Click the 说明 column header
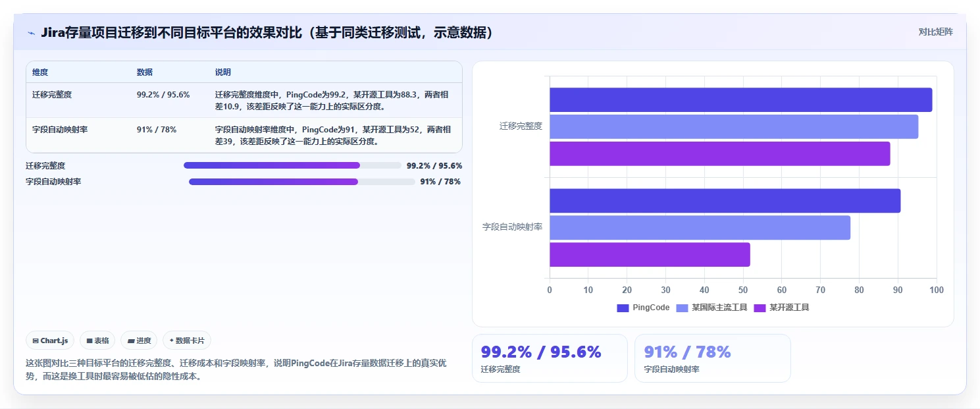The image size is (980, 409). [x=223, y=72]
